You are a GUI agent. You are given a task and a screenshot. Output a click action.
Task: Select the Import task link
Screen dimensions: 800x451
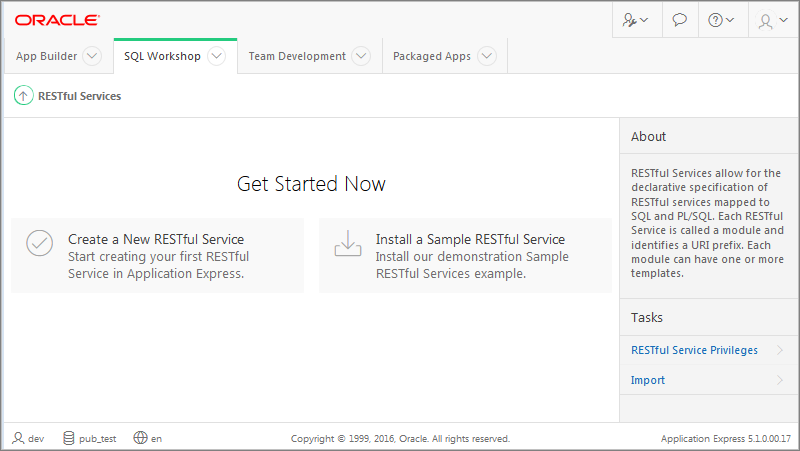coord(648,380)
